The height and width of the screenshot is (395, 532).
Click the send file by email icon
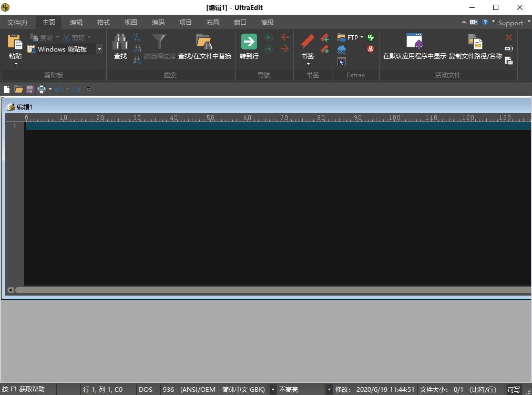coord(508,60)
